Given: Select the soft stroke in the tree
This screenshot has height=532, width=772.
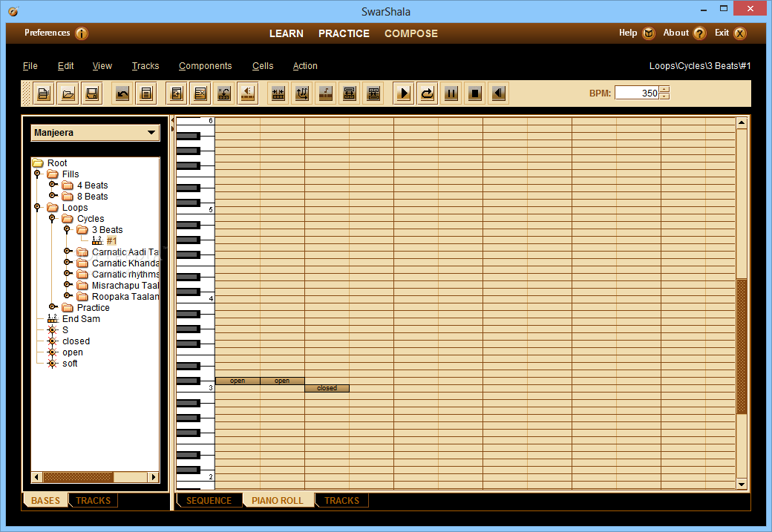Looking at the screenshot, I should coord(70,363).
